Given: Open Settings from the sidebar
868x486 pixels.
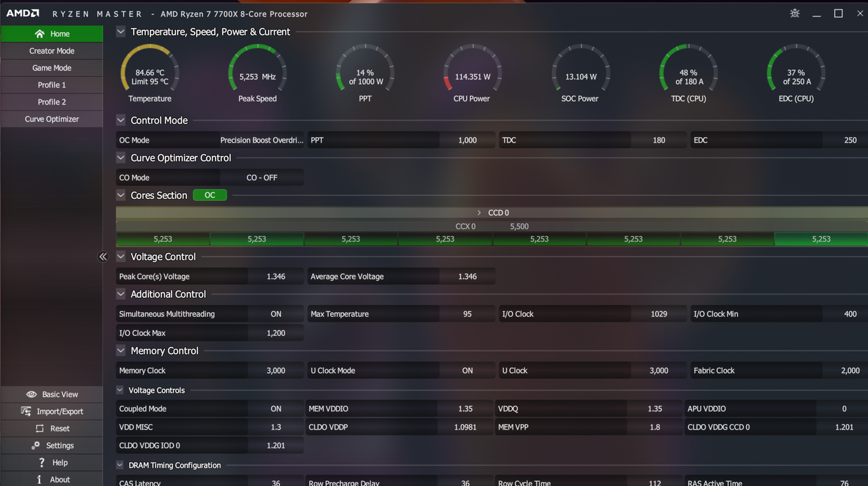Looking at the screenshot, I should 52,445.
